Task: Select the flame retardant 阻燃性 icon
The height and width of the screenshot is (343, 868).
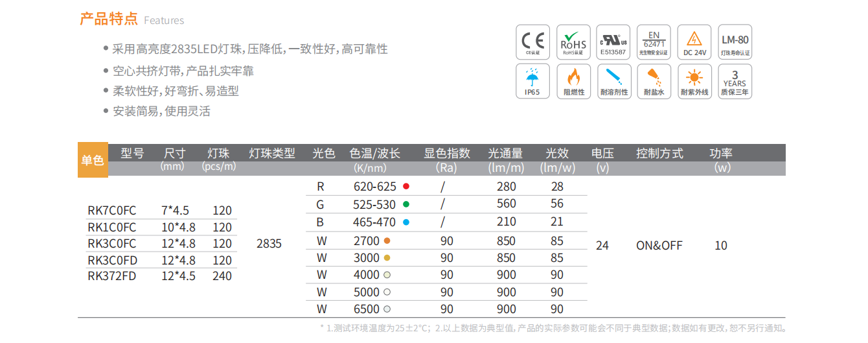Action: (x=573, y=81)
